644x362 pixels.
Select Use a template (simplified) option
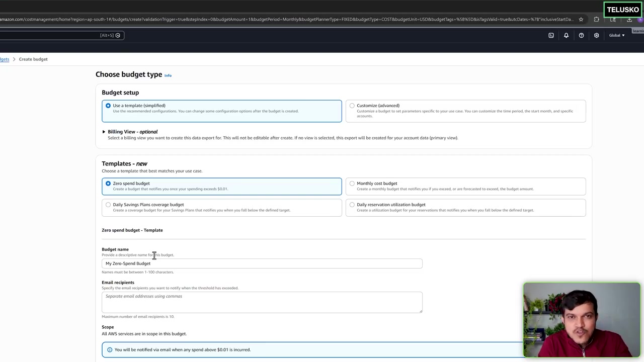click(222, 111)
